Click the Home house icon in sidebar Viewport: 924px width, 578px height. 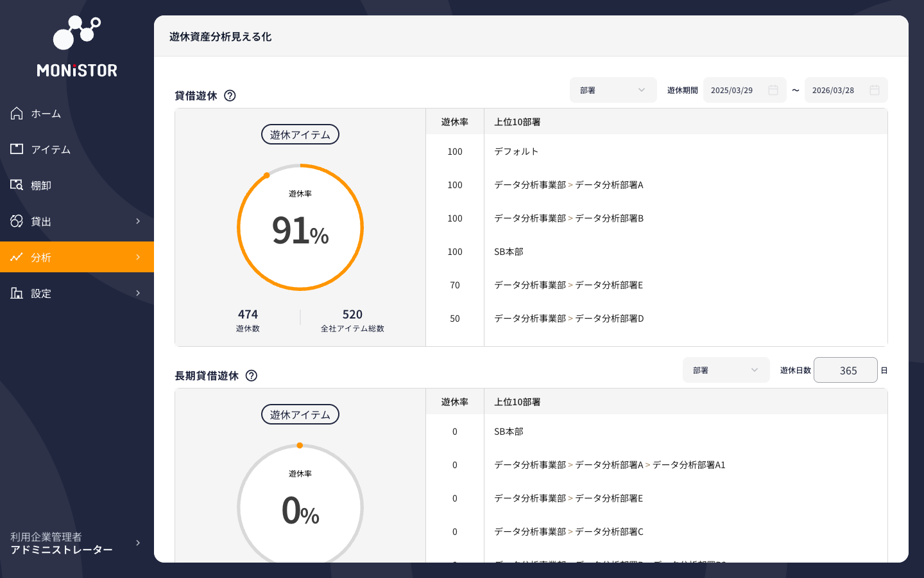(x=17, y=114)
